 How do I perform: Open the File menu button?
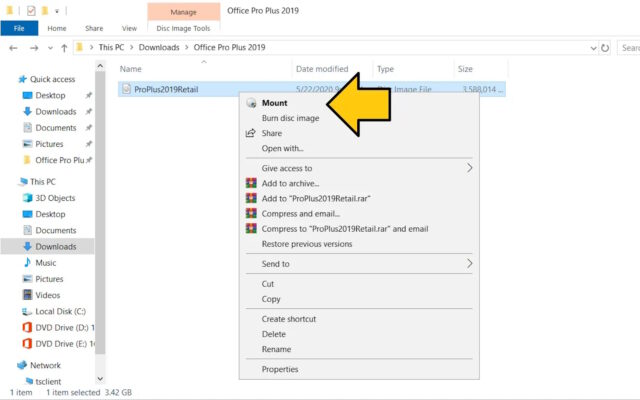(x=19, y=29)
